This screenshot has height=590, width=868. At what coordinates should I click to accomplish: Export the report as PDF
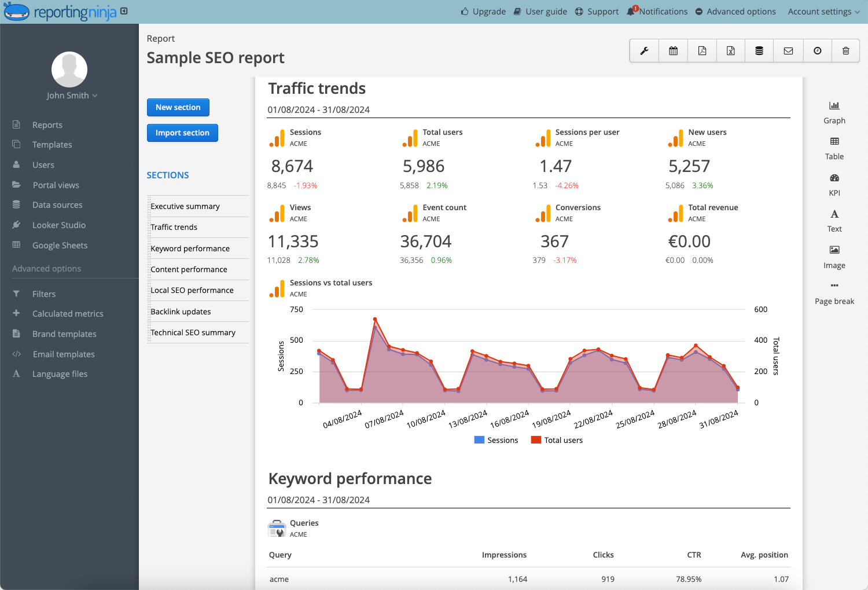click(x=701, y=50)
